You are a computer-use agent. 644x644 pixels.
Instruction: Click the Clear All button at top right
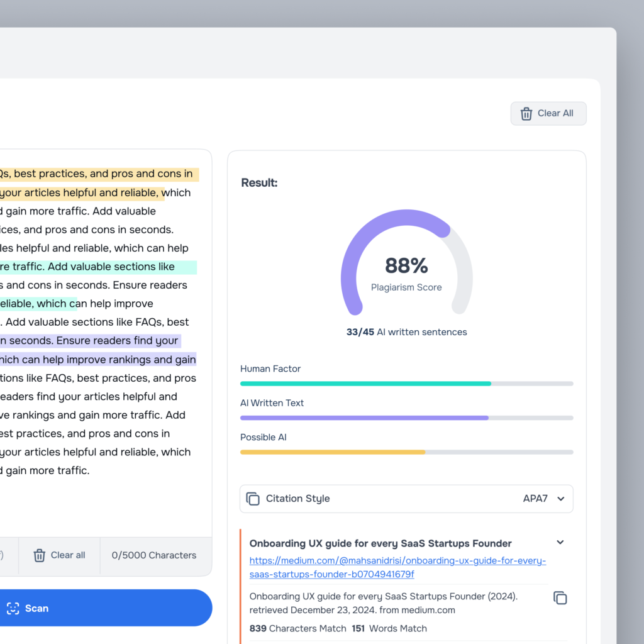pyautogui.click(x=548, y=113)
